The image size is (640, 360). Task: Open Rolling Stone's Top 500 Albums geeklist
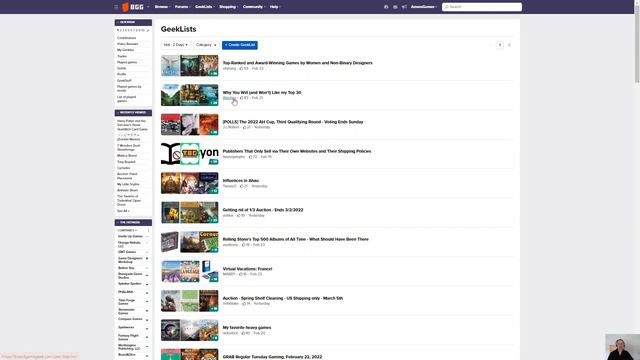pyautogui.click(x=296, y=239)
